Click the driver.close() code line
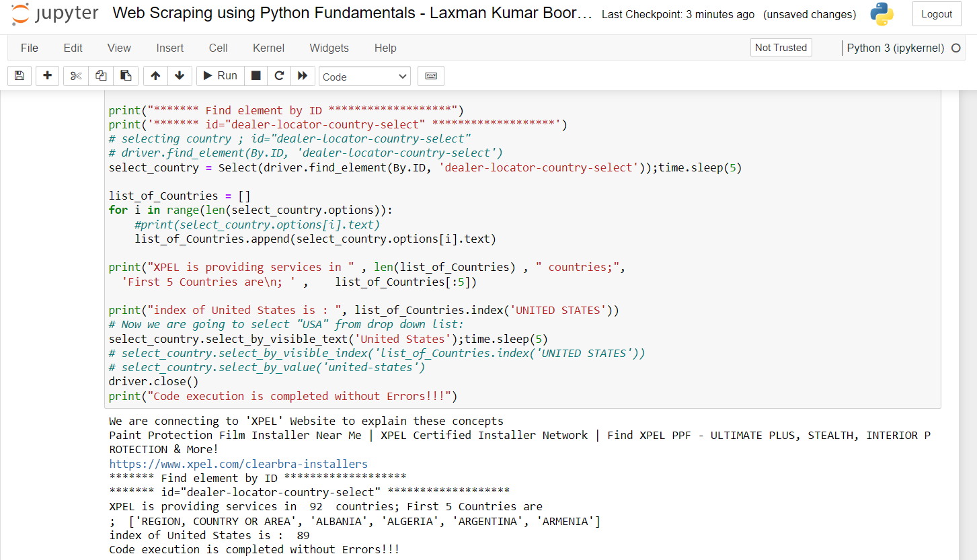Image resolution: width=977 pixels, height=560 pixels. coord(154,382)
